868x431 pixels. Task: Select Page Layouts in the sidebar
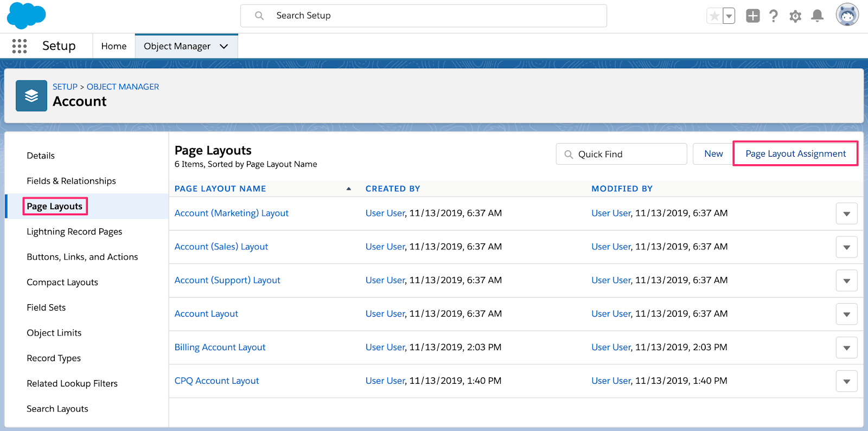pyautogui.click(x=55, y=207)
